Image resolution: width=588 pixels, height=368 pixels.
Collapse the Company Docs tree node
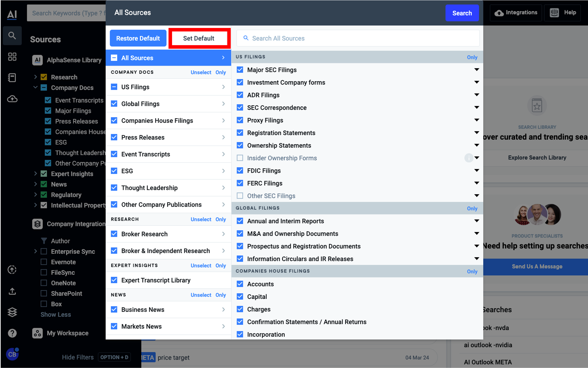pyautogui.click(x=36, y=87)
